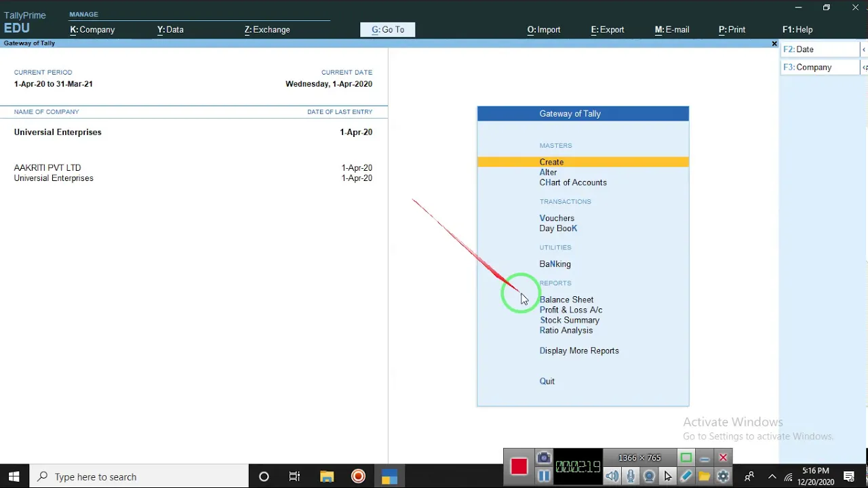Show hidden system tray icons
Image resolution: width=868 pixels, height=488 pixels.
pyautogui.click(x=772, y=476)
